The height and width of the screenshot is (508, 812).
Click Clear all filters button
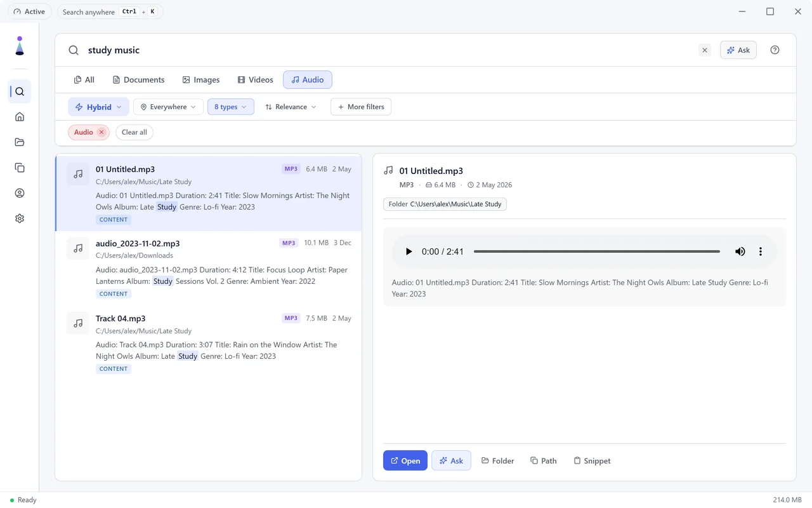134,132
